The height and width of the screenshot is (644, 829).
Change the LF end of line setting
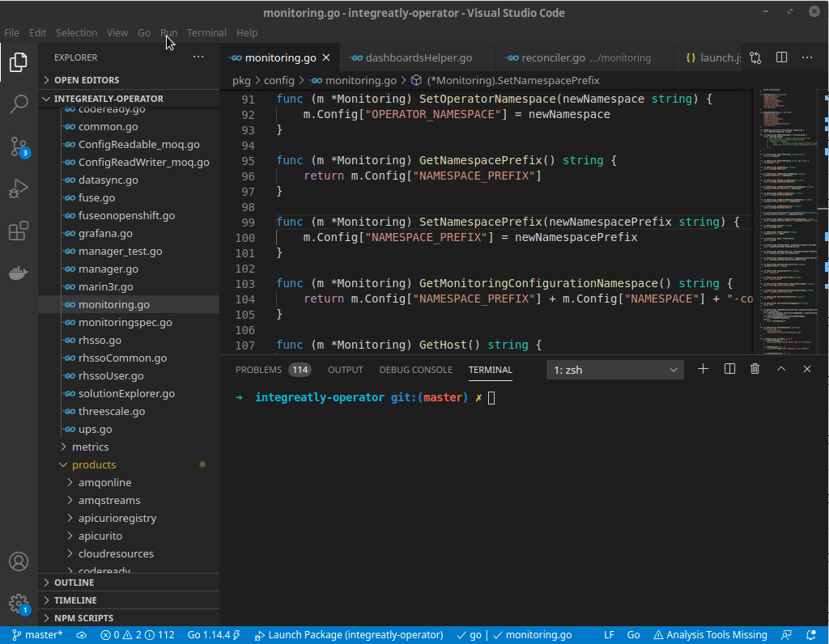pos(609,635)
